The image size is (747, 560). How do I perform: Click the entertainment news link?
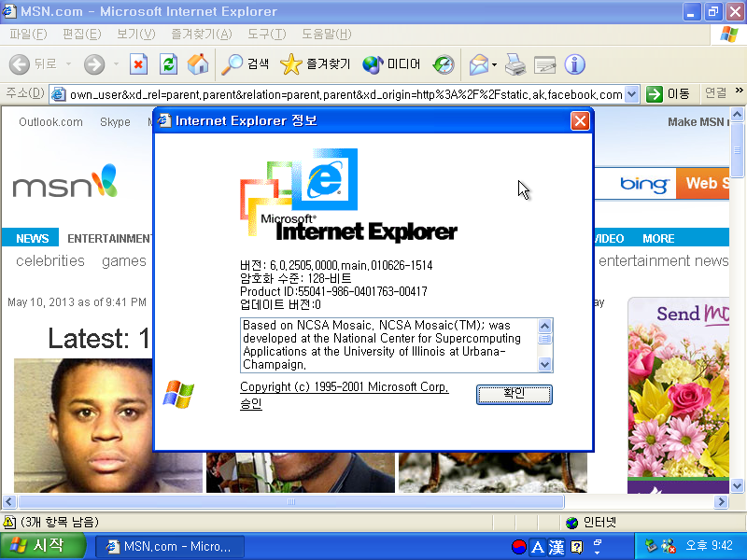663,261
